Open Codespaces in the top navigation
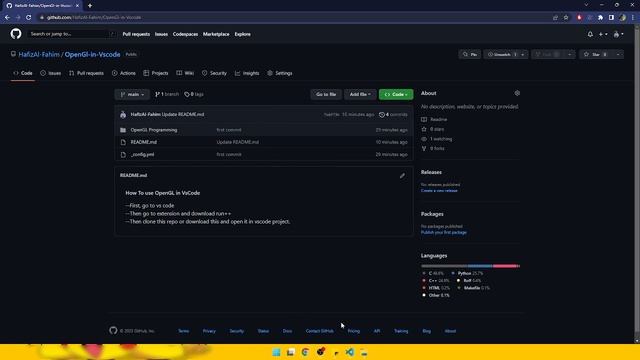640x360 pixels. [x=185, y=34]
